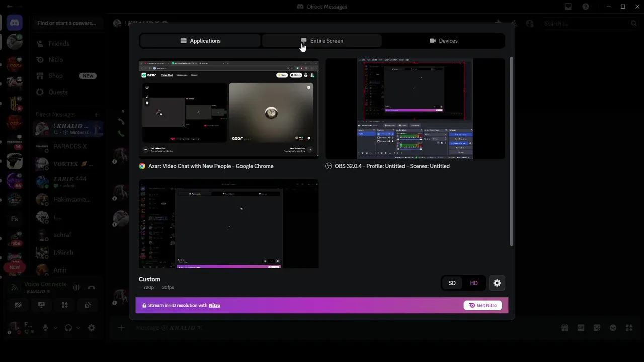Screen dimensions: 644x362
Task: Open the Nitro link in the banner
Action: pos(214,305)
